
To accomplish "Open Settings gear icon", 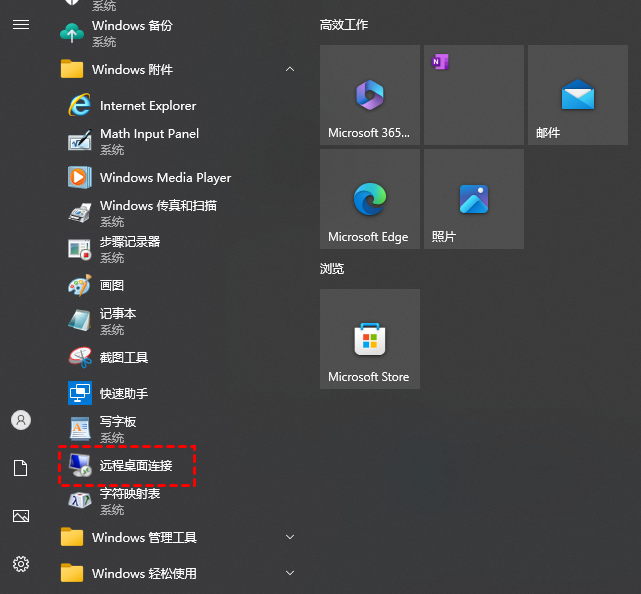I will tap(21, 564).
